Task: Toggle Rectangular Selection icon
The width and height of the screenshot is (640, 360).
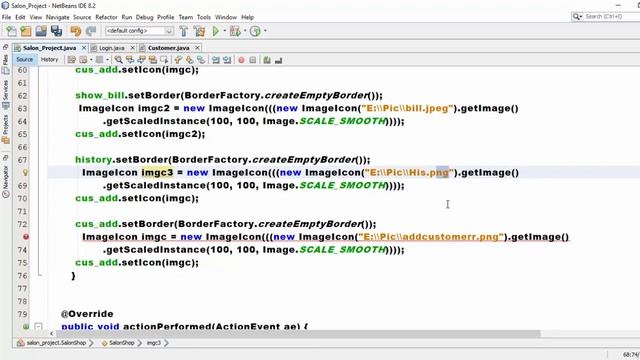Action: tap(164, 60)
